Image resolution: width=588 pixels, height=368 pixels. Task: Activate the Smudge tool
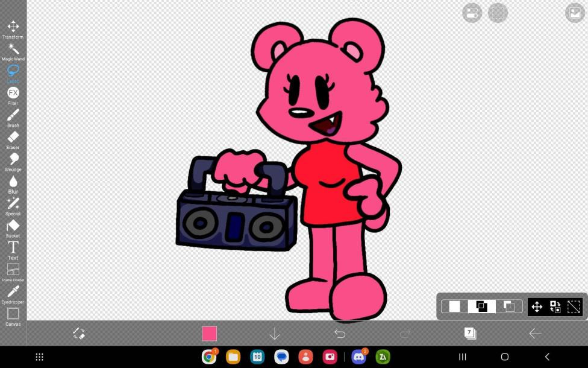click(x=13, y=159)
